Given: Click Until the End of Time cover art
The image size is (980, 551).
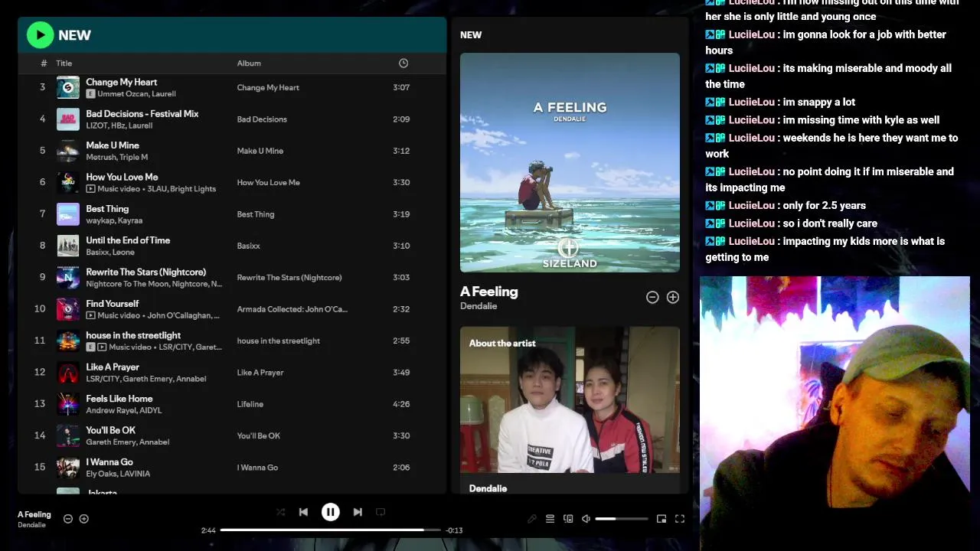Looking at the screenshot, I should 68,246.
